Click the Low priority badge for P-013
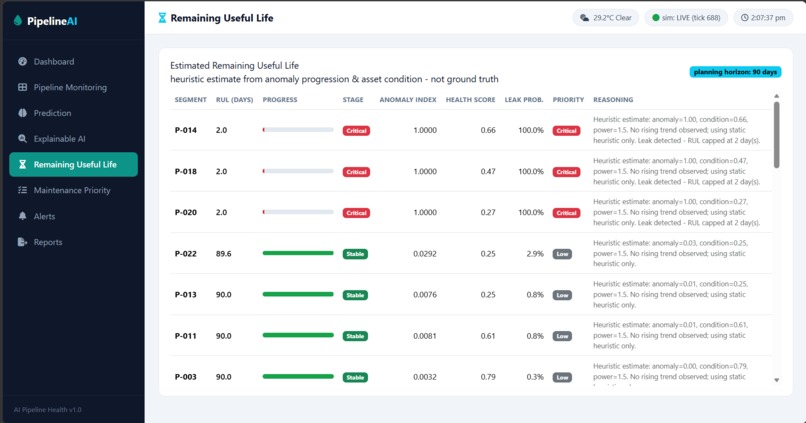This screenshot has height=423, width=806. (562, 295)
